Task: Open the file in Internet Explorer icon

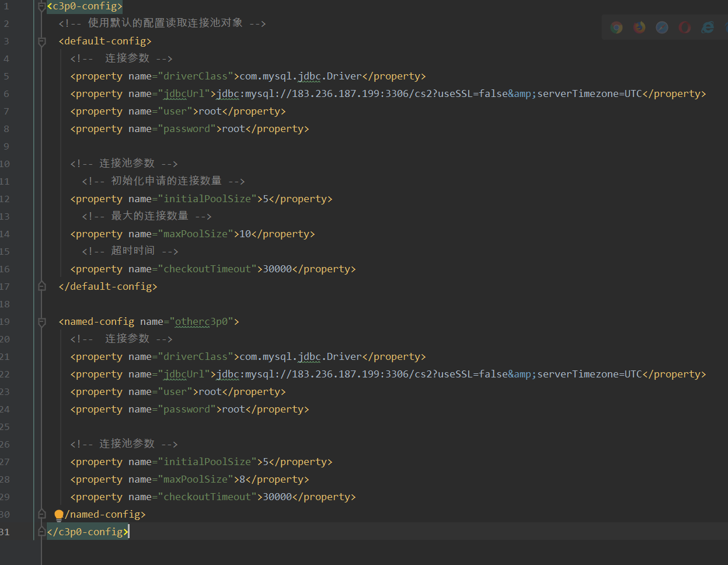Action: click(x=708, y=27)
